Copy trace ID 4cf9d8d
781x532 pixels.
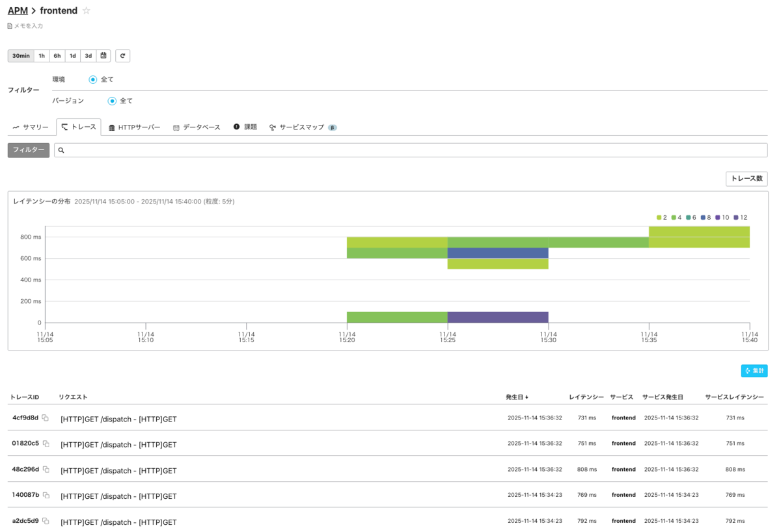[x=46, y=418]
